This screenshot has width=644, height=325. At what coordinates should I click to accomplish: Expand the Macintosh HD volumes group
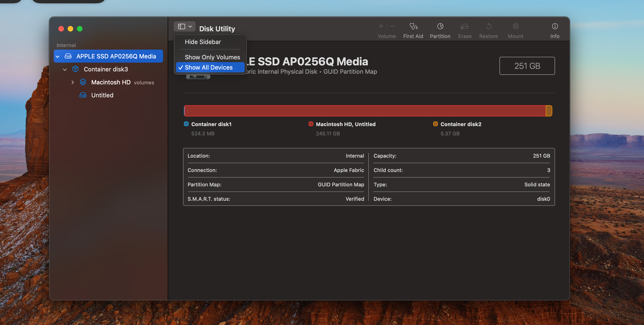(x=73, y=82)
